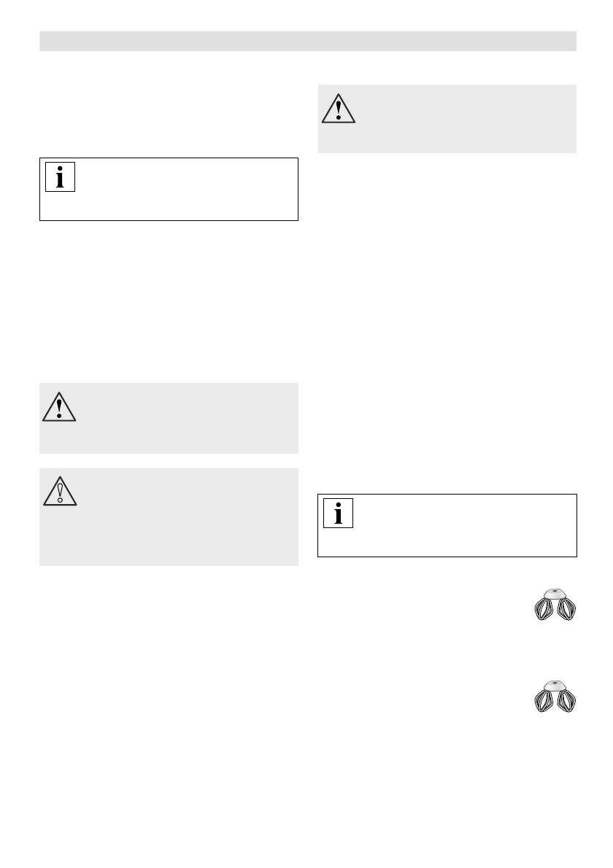Click the blank white footer area of page
This screenshot has height=868, width=613.
[x=306, y=802]
